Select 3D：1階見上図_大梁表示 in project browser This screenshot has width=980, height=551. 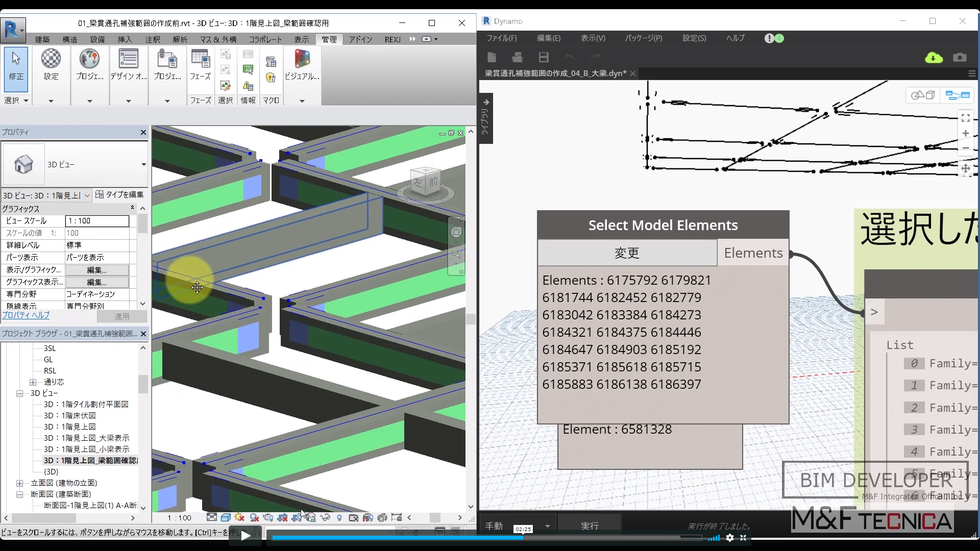pyautogui.click(x=86, y=438)
